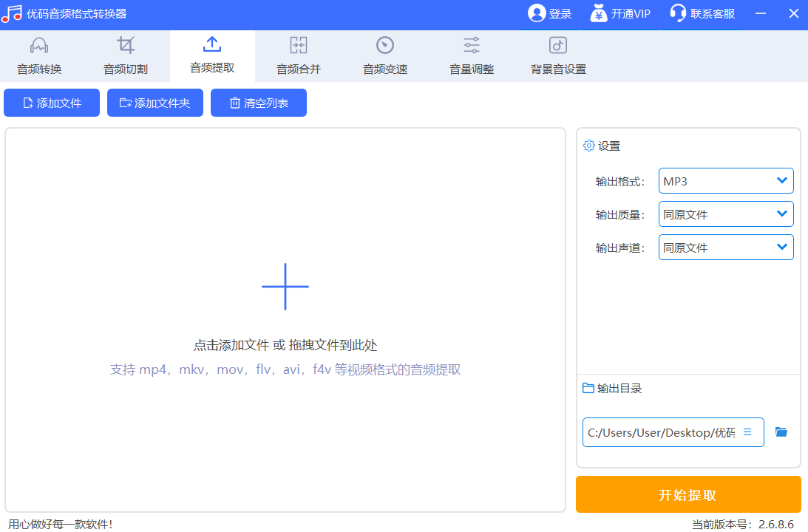Click the 添加文件 button
Image resolution: width=808 pixels, height=532 pixels.
pyautogui.click(x=51, y=102)
